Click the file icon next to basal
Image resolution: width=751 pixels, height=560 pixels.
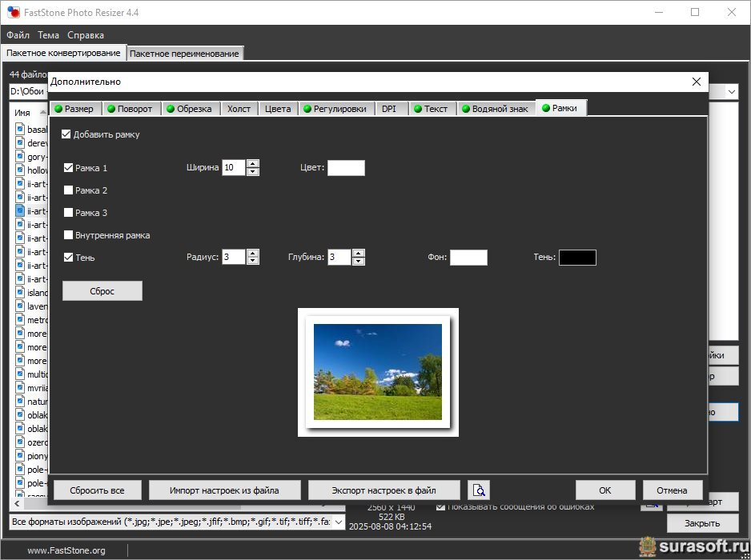pyautogui.click(x=20, y=129)
